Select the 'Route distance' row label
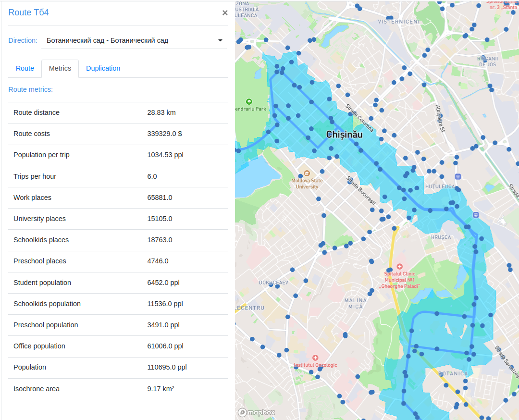The width and height of the screenshot is (519, 420). (x=37, y=112)
